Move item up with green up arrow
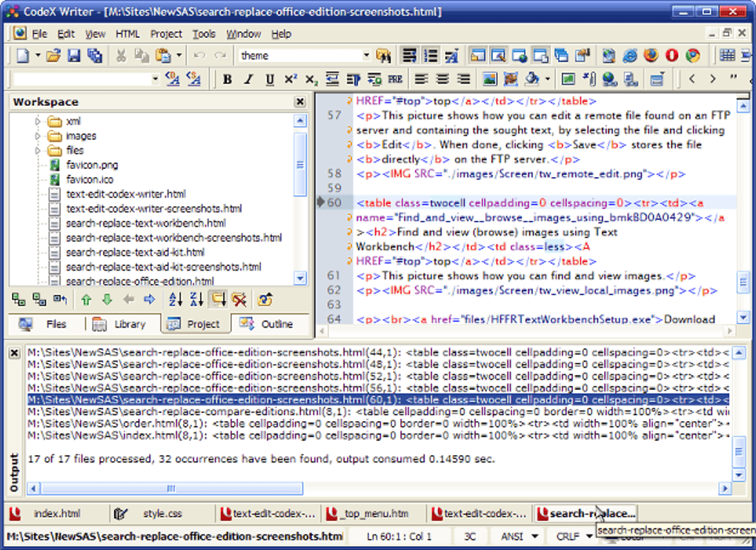This screenshot has height=550, width=756. pos(86,299)
